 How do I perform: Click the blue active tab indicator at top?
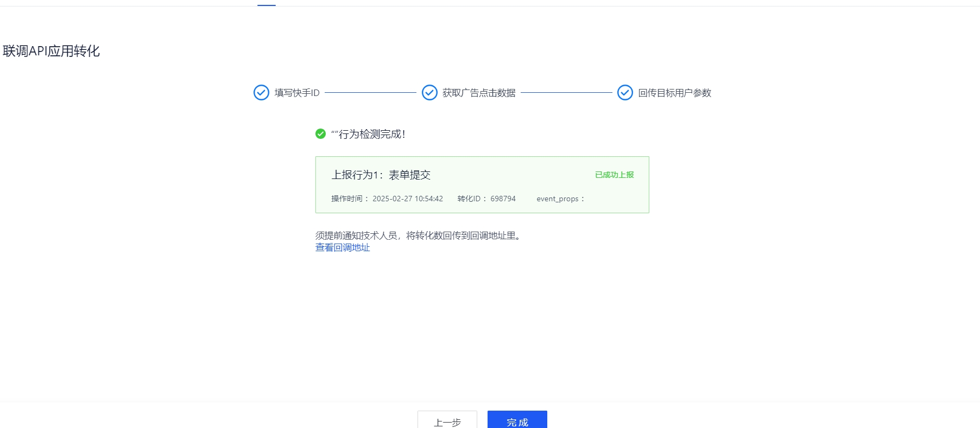pyautogui.click(x=266, y=5)
